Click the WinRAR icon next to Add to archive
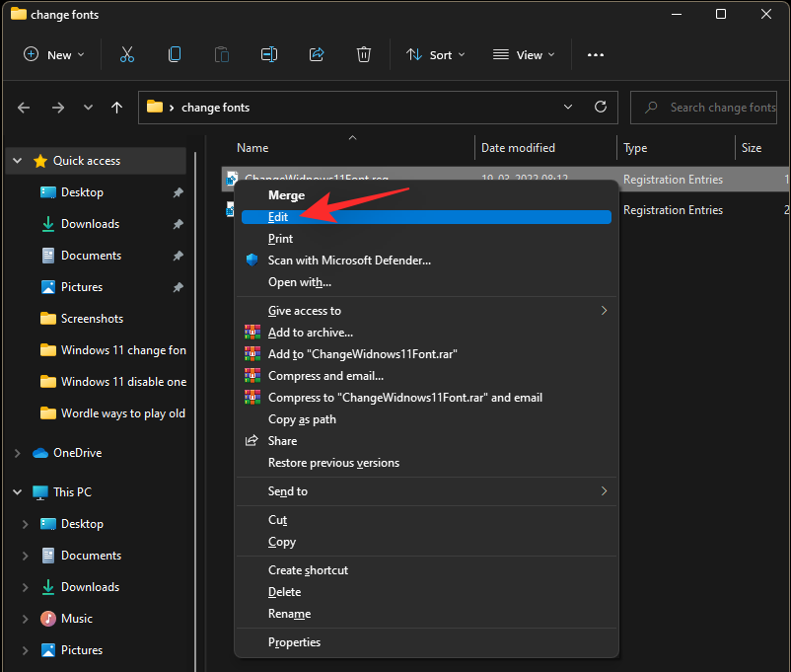The image size is (791, 672). (x=252, y=333)
